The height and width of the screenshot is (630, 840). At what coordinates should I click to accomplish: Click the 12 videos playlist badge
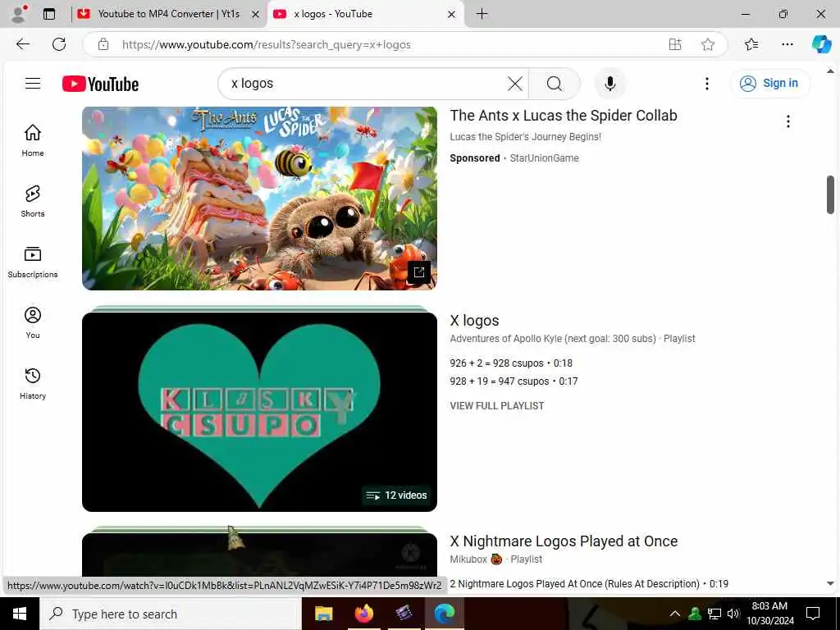(397, 495)
